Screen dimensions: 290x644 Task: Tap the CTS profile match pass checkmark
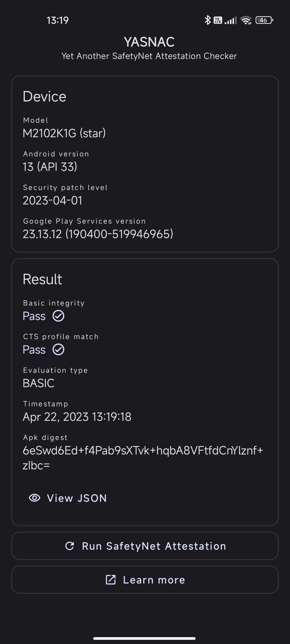58,349
